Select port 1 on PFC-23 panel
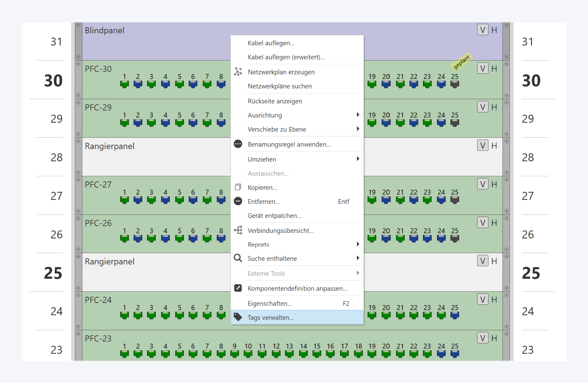 pos(124,354)
